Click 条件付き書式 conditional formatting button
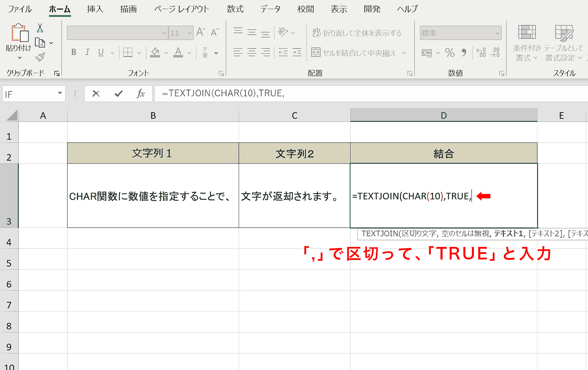This screenshot has width=588, height=370. pyautogui.click(x=527, y=43)
